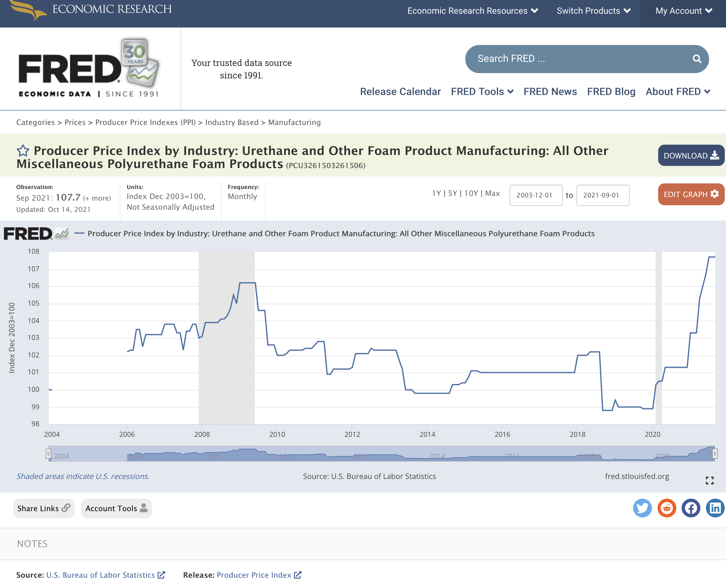Share the graph on Facebook
Screen dimensions: 726x588
pyautogui.click(x=691, y=508)
